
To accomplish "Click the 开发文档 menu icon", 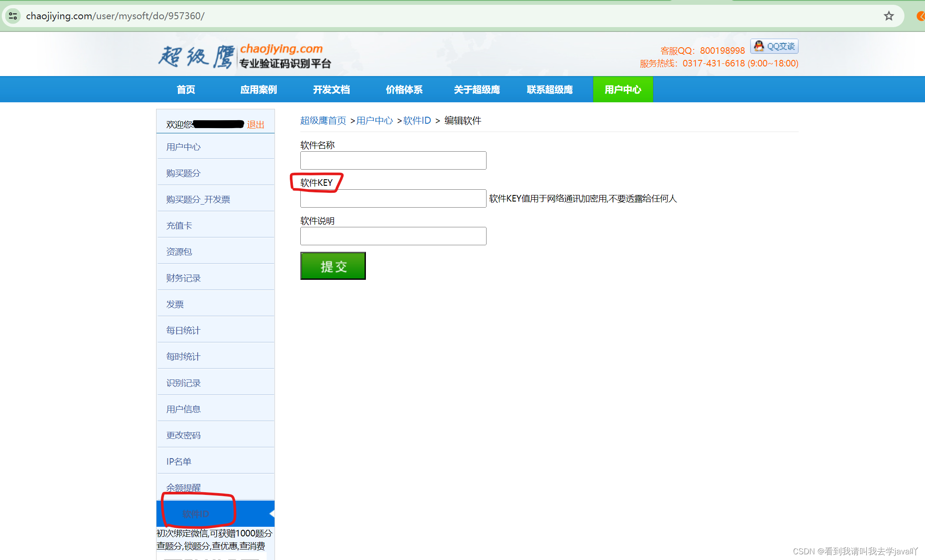I will 332,90.
